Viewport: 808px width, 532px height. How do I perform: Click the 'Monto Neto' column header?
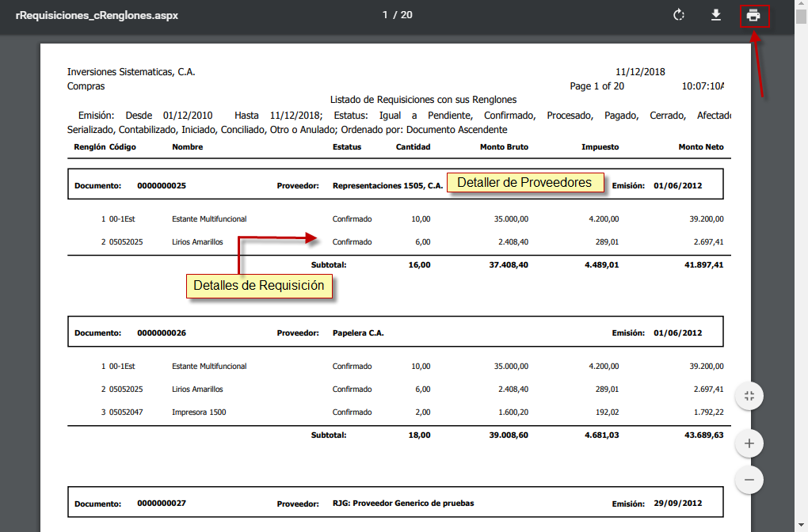coord(700,147)
